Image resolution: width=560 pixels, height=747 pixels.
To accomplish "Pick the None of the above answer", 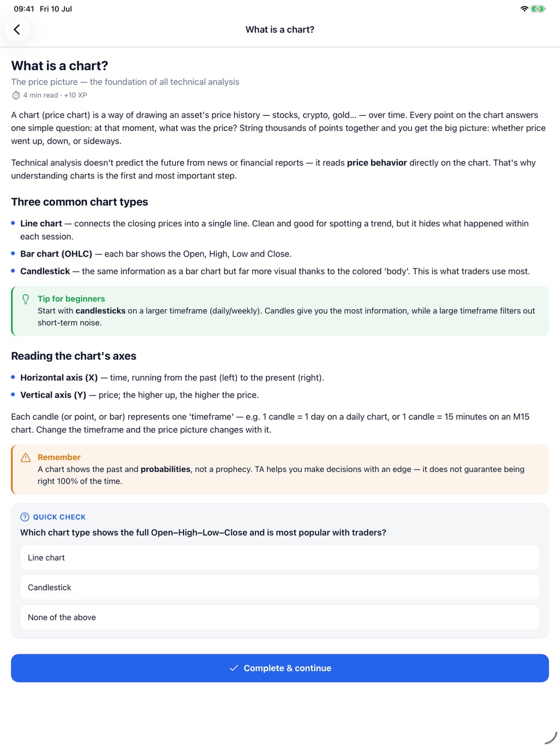I will (280, 617).
